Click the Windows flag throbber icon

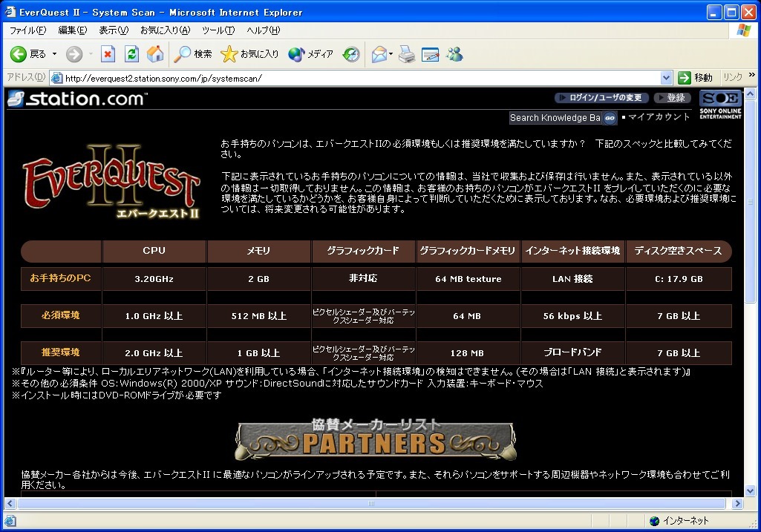pos(743,30)
